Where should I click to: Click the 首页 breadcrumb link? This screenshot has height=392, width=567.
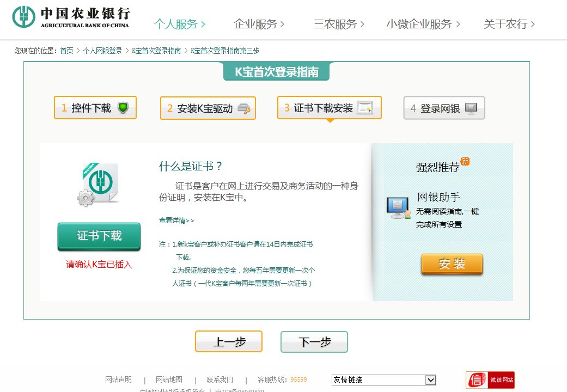66,51
